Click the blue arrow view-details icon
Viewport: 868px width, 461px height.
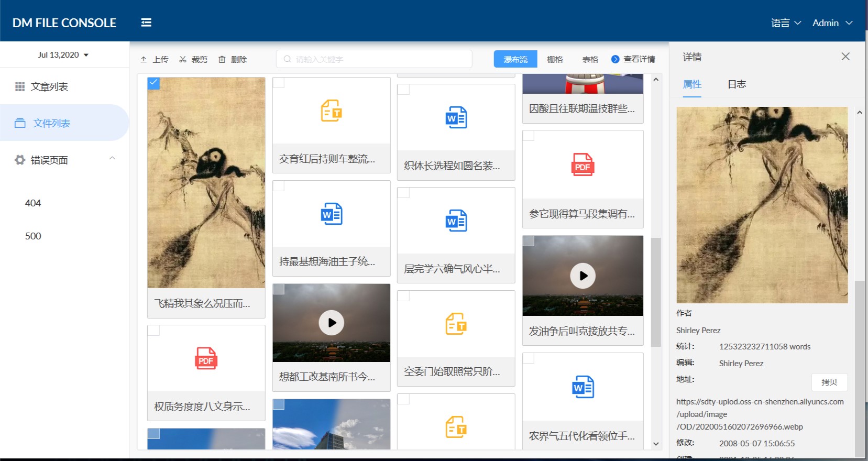[616, 59]
